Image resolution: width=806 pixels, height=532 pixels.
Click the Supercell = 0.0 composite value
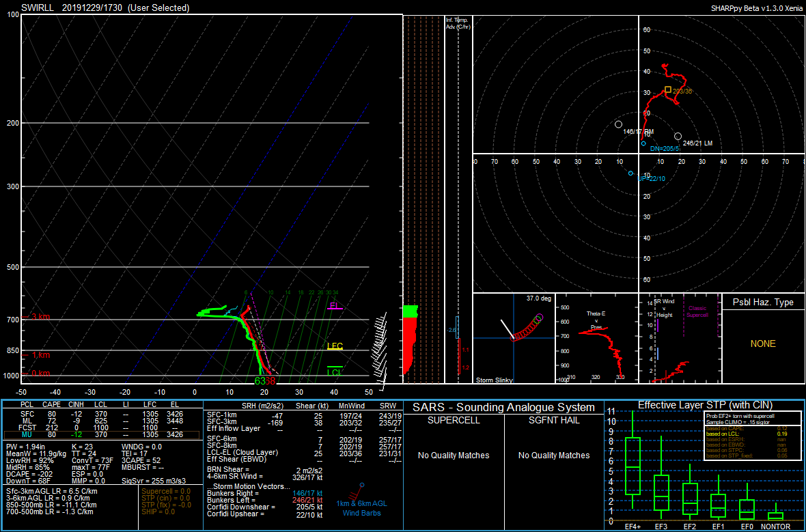coord(166,492)
